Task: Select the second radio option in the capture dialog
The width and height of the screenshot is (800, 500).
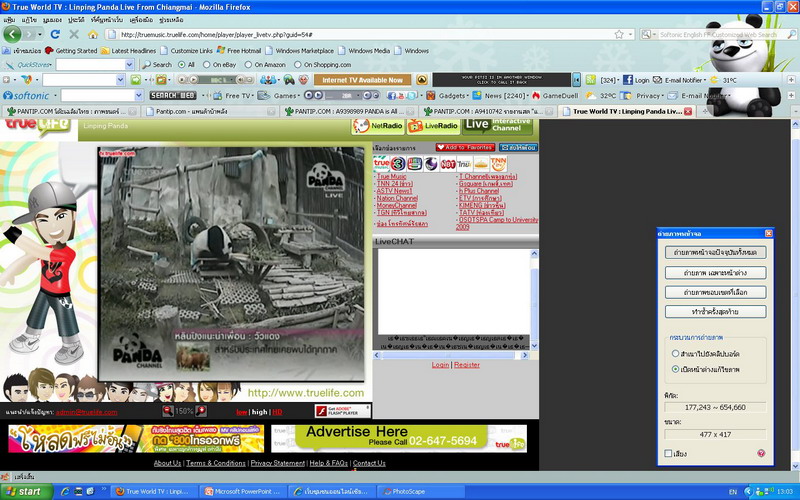Action: click(x=675, y=369)
